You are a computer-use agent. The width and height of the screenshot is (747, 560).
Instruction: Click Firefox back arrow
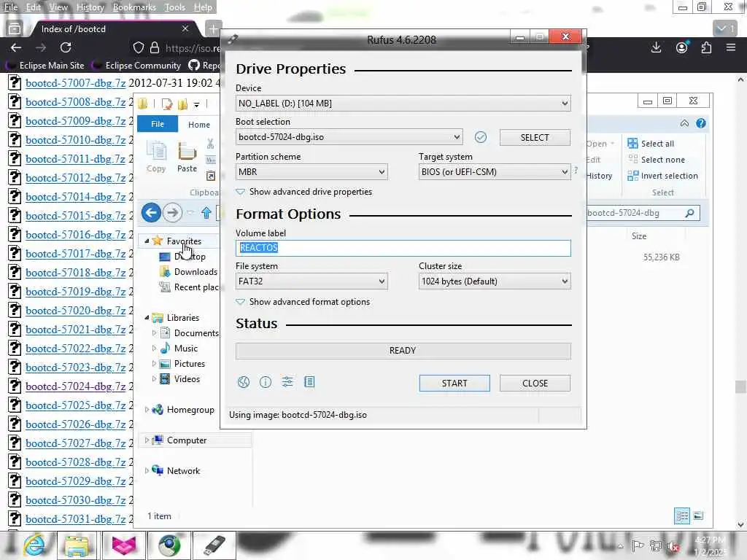(16, 47)
